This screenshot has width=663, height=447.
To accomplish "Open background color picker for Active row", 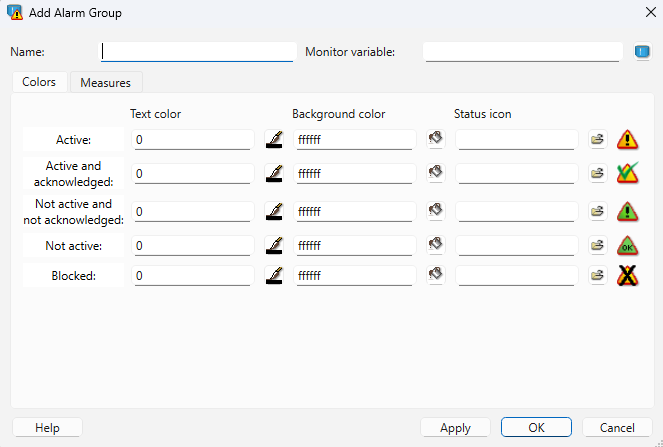I will (435, 140).
